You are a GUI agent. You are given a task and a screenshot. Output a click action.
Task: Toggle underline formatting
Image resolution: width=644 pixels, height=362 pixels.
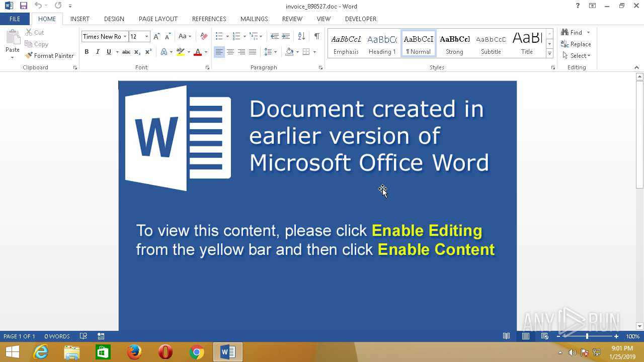(109, 52)
